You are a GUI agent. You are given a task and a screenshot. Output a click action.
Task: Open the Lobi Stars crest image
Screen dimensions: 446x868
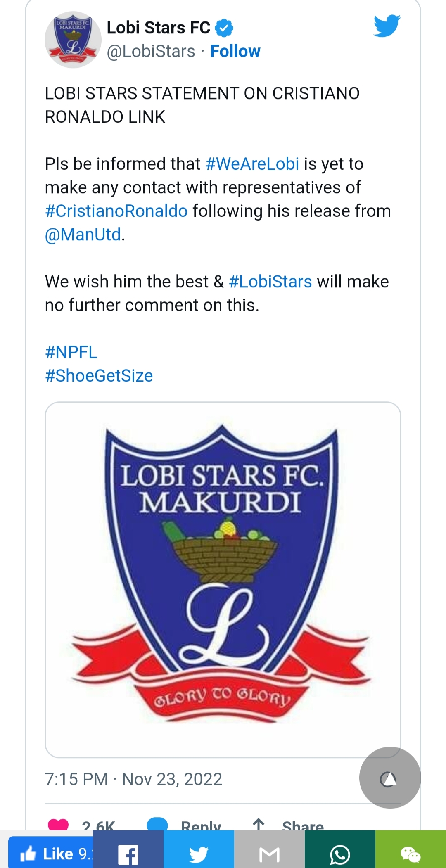[223, 579]
